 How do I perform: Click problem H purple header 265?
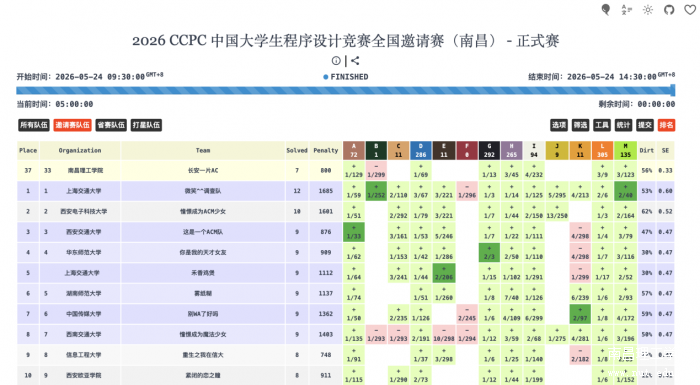(512, 151)
